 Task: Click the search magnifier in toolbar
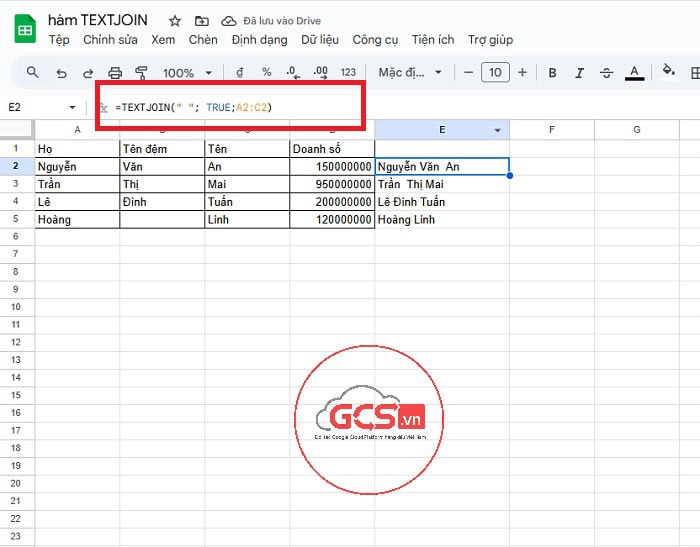33,72
